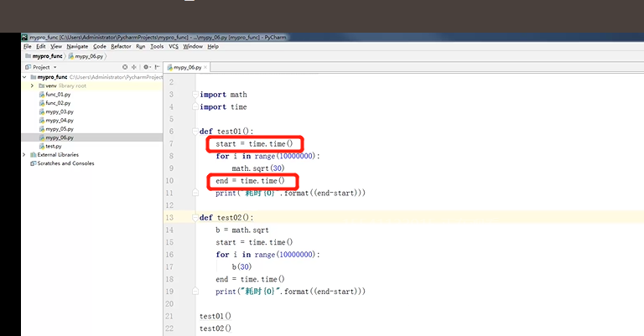Click 'math.sqrt(30)' on line 9
The image size is (644, 336).
258,168
